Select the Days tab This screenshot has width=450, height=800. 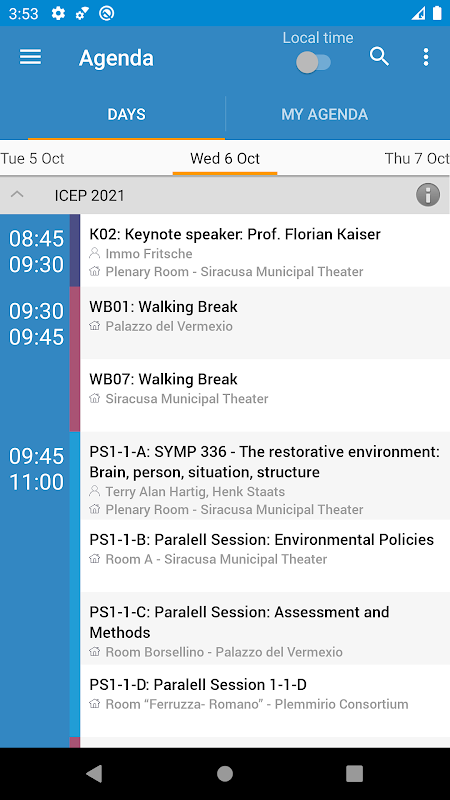coord(127,114)
